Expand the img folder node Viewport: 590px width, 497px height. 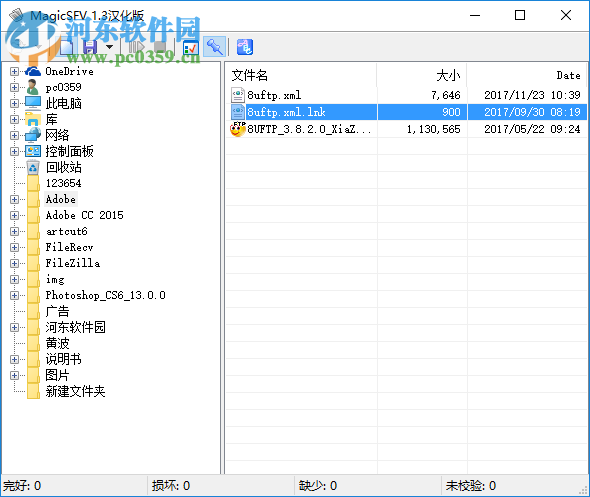[14, 279]
